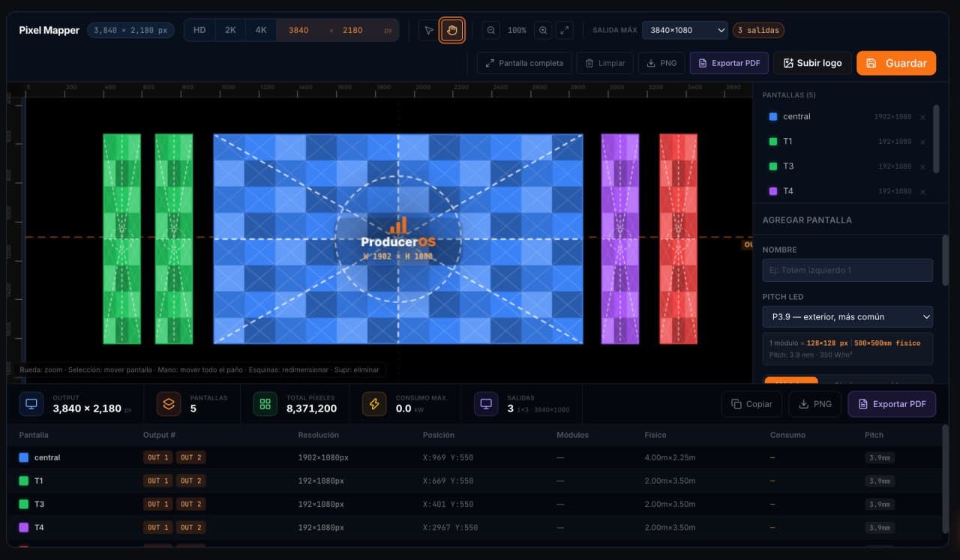
Task: Click OUT 1 tag in the central row
Action: click(x=158, y=457)
